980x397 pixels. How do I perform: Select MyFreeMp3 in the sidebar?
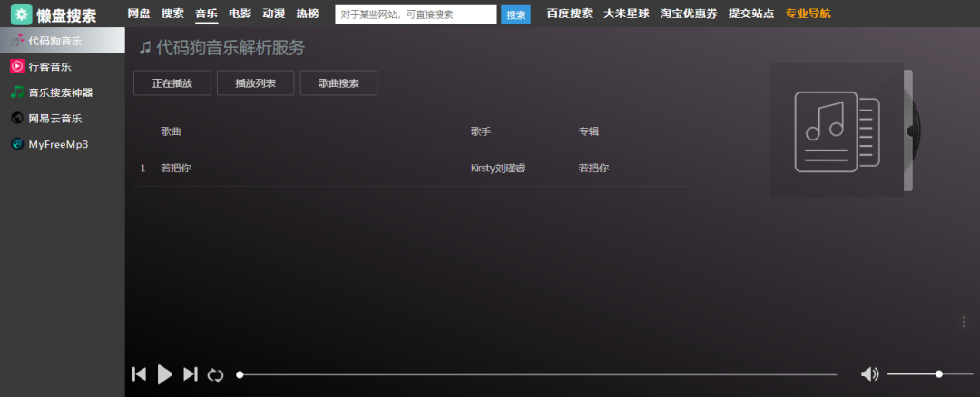coord(63,144)
